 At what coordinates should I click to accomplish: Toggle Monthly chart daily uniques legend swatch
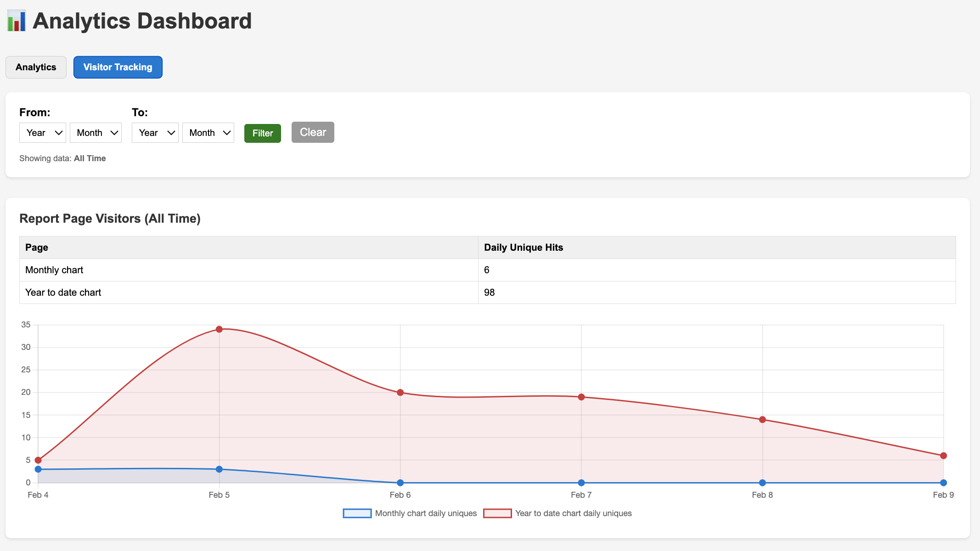(x=357, y=513)
